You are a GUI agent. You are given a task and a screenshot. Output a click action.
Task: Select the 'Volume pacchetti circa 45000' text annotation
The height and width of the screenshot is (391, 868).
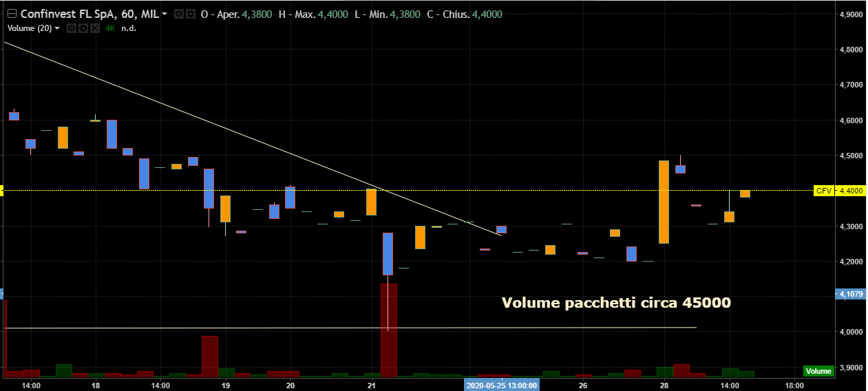(616, 302)
